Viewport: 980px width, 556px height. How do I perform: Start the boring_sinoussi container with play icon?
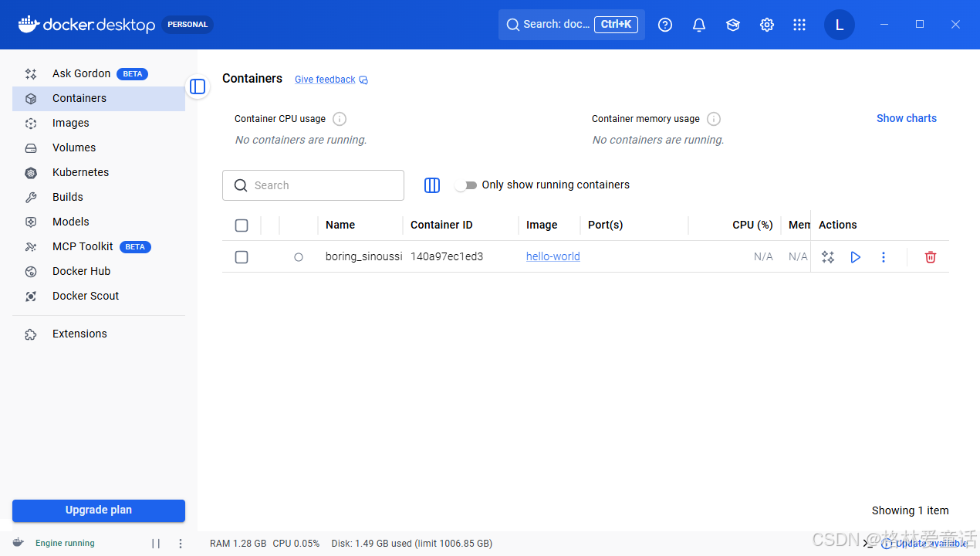(x=856, y=257)
